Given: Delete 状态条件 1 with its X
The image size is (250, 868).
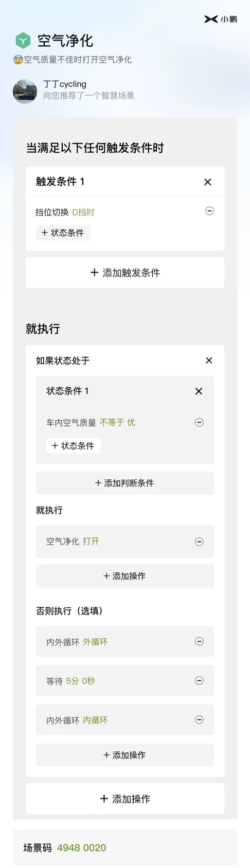Looking at the screenshot, I should tap(199, 391).
